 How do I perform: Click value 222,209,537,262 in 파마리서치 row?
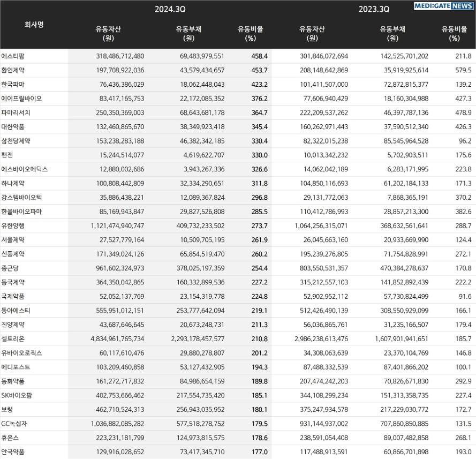click(x=324, y=112)
